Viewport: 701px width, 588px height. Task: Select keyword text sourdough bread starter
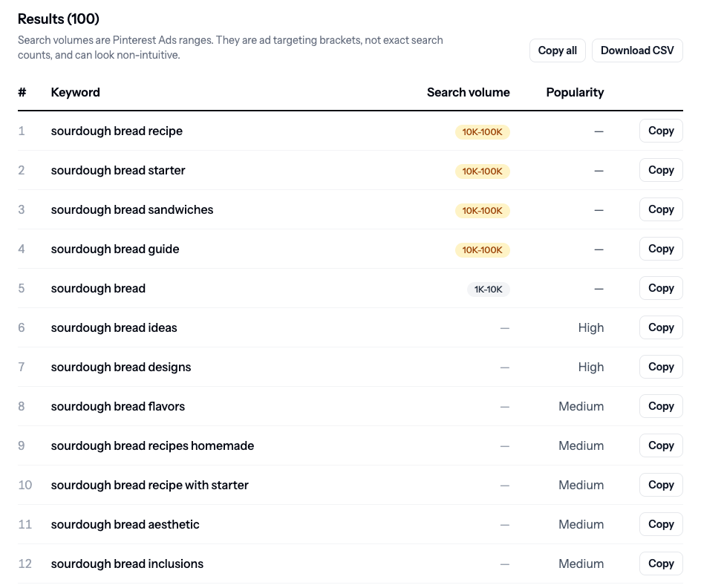click(118, 170)
